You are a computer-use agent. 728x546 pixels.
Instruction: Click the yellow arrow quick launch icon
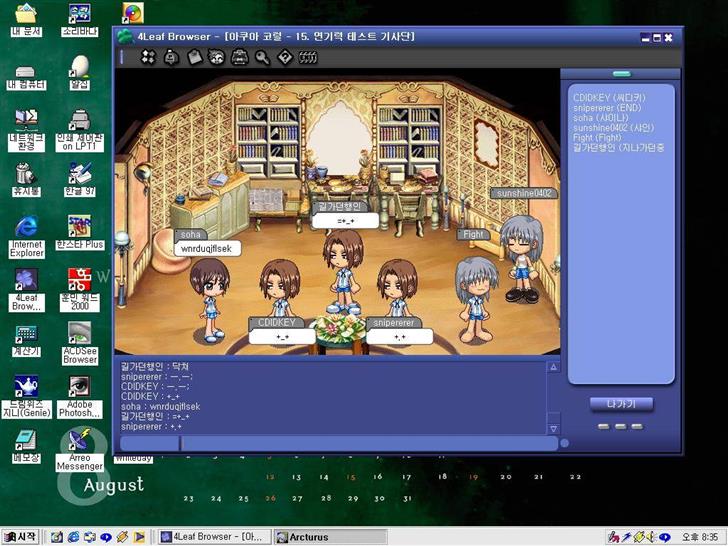click(139, 537)
